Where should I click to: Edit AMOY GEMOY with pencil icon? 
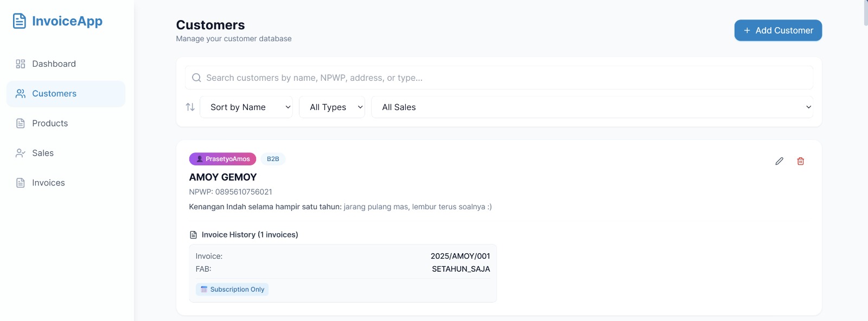click(x=780, y=161)
